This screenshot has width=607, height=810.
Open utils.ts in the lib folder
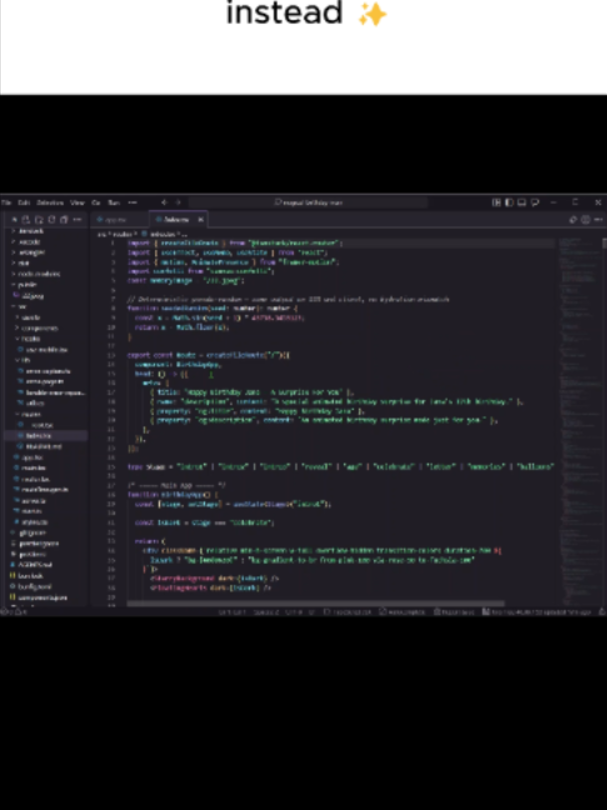pos(44,403)
